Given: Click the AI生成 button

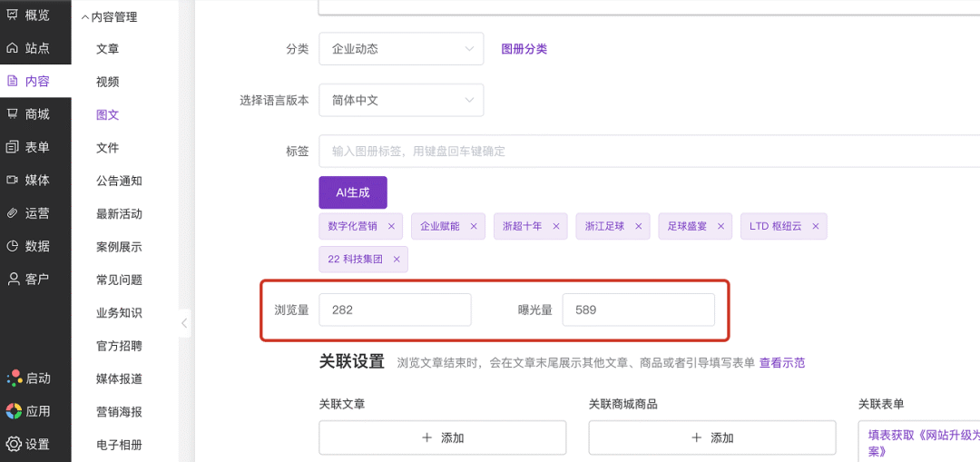Looking at the screenshot, I should (x=353, y=192).
